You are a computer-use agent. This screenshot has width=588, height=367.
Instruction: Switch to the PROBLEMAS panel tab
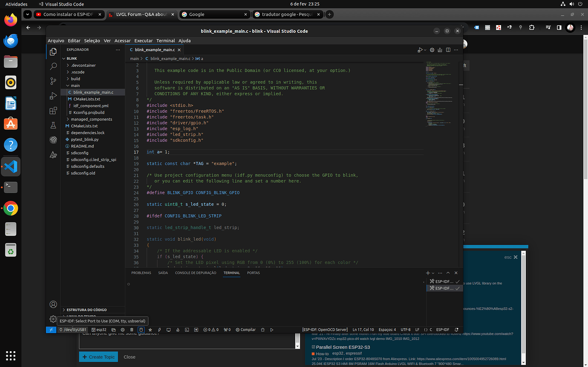tap(141, 273)
